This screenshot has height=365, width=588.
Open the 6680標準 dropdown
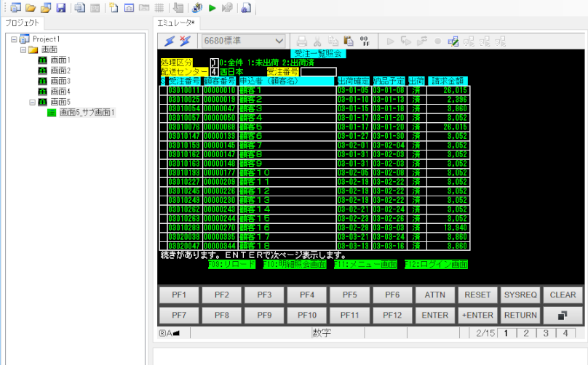[243, 41]
